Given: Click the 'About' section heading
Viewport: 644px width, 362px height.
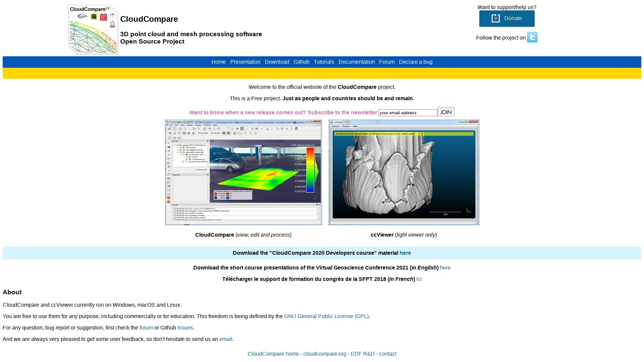Looking at the screenshot, I should tap(12, 292).
